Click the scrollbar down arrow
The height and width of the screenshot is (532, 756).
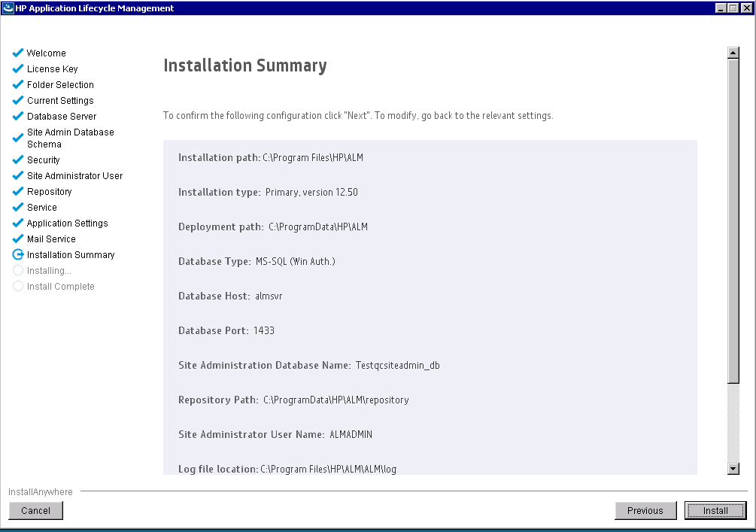click(733, 468)
